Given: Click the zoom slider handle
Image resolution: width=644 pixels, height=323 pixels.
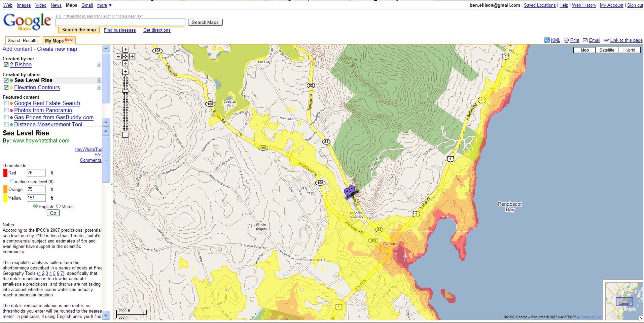Looking at the screenshot, I should click(125, 91).
